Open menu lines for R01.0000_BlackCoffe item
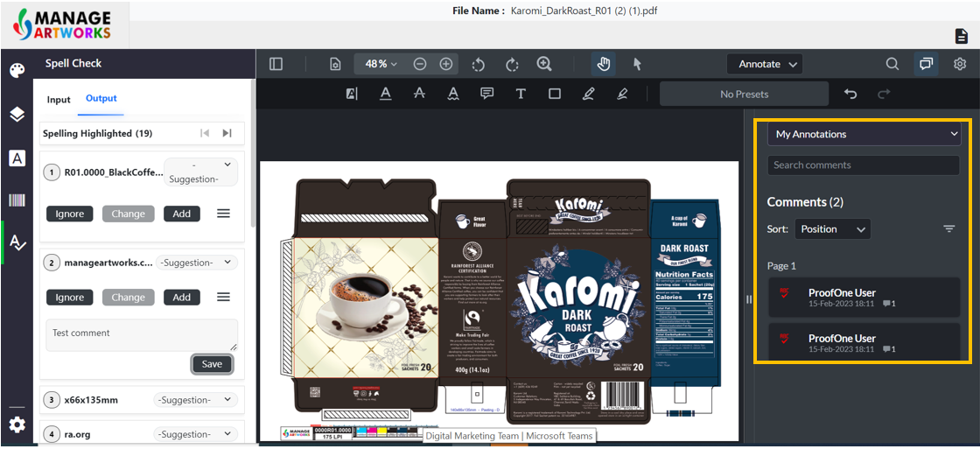Viewport: 980px width, 449px height. [x=223, y=214]
